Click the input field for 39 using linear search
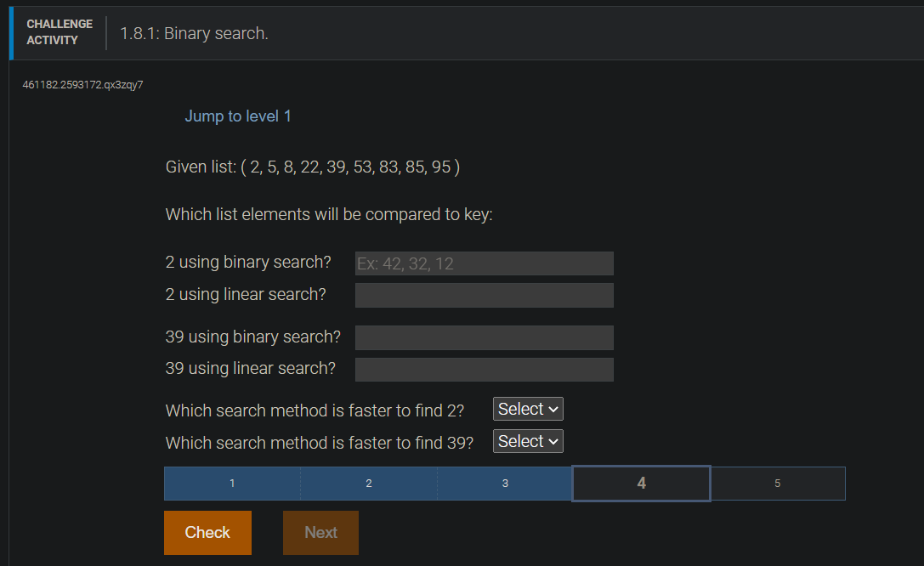924x566 pixels. pos(484,369)
